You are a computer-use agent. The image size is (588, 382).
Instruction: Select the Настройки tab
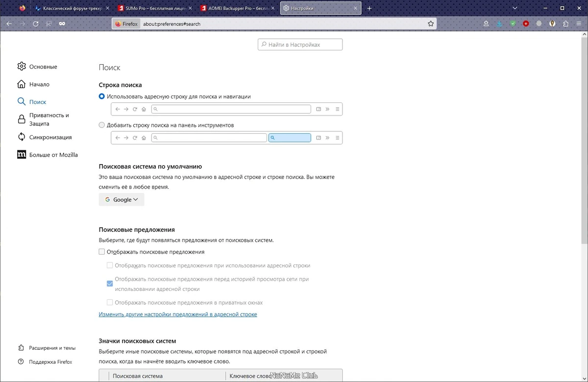(x=321, y=8)
